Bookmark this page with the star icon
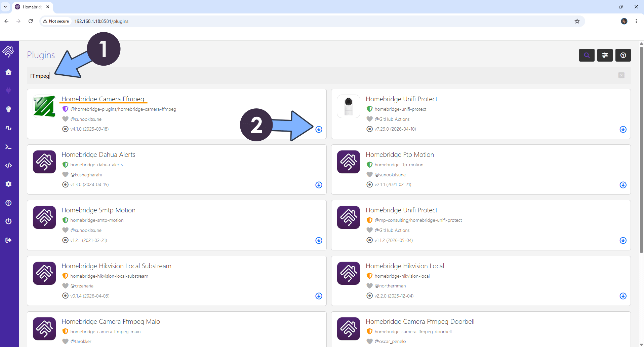This screenshot has height=347, width=644. tap(577, 21)
